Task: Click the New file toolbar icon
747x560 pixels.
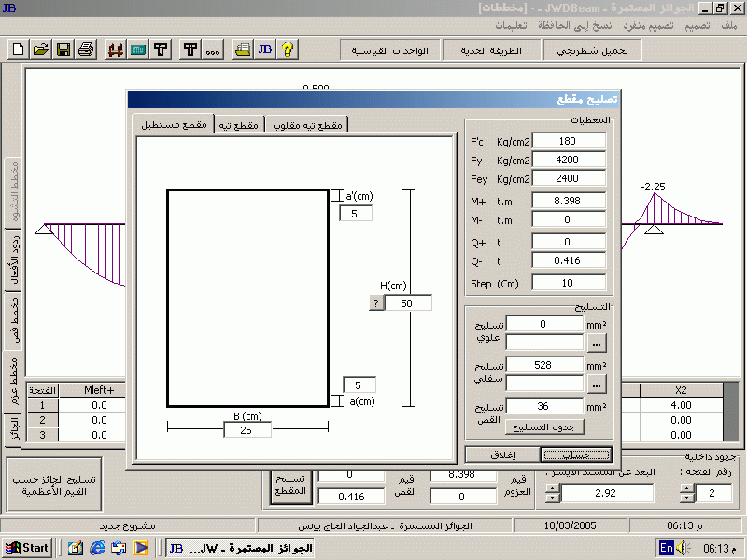Action: pyautogui.click(x=19, y=49)
